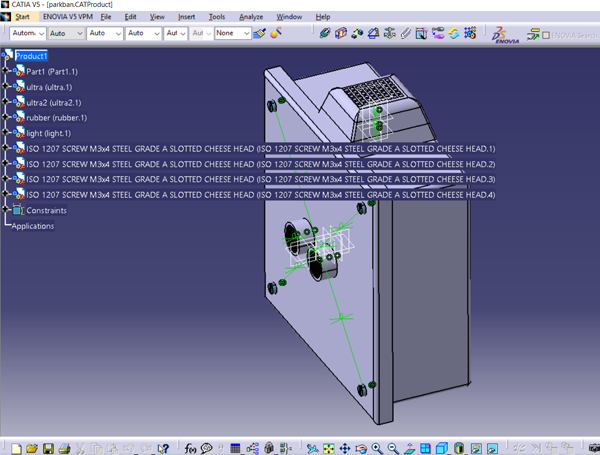Click the Applications tree entry

click(x=33, y=226)
